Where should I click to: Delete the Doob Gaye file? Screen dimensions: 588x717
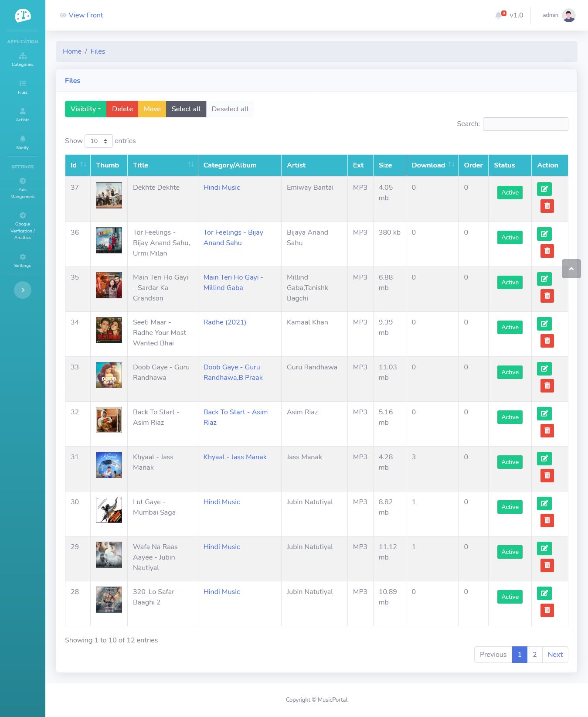click(x=547, y=386)
